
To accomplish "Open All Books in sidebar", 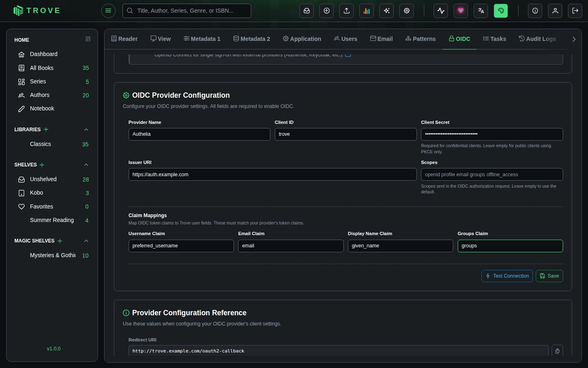I will pyautogui.click(x=52, y=68).
